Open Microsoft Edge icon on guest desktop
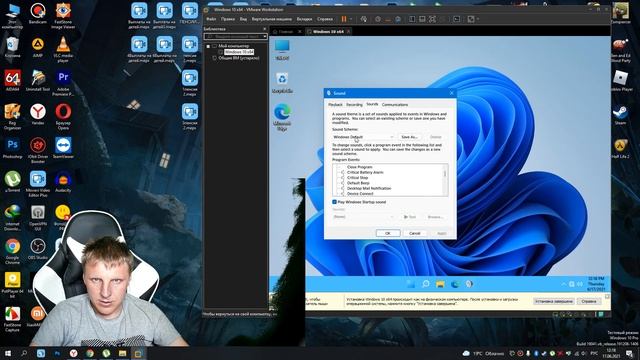 click(282, 117)
